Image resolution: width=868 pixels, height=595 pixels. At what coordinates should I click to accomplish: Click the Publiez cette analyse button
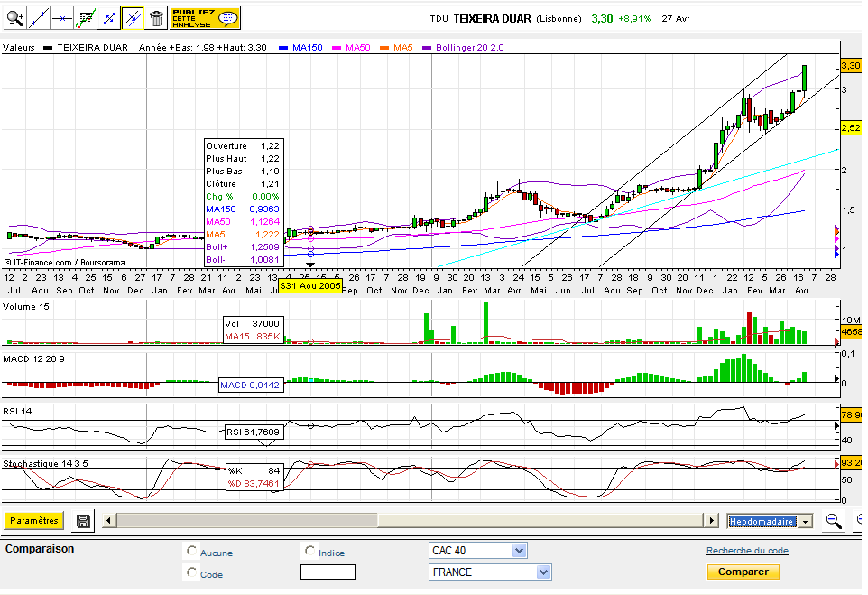pos(205,17)
